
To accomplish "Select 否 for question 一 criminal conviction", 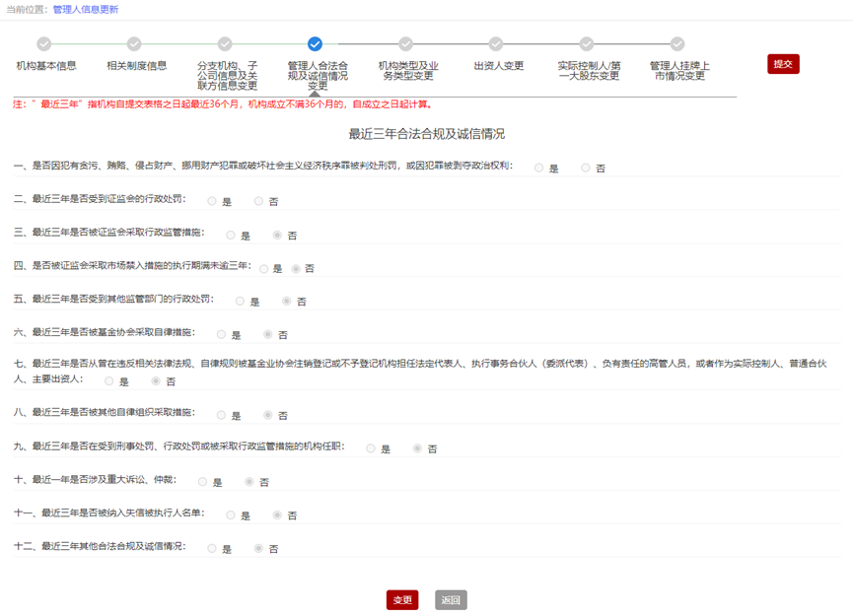I will pos(586,168).
